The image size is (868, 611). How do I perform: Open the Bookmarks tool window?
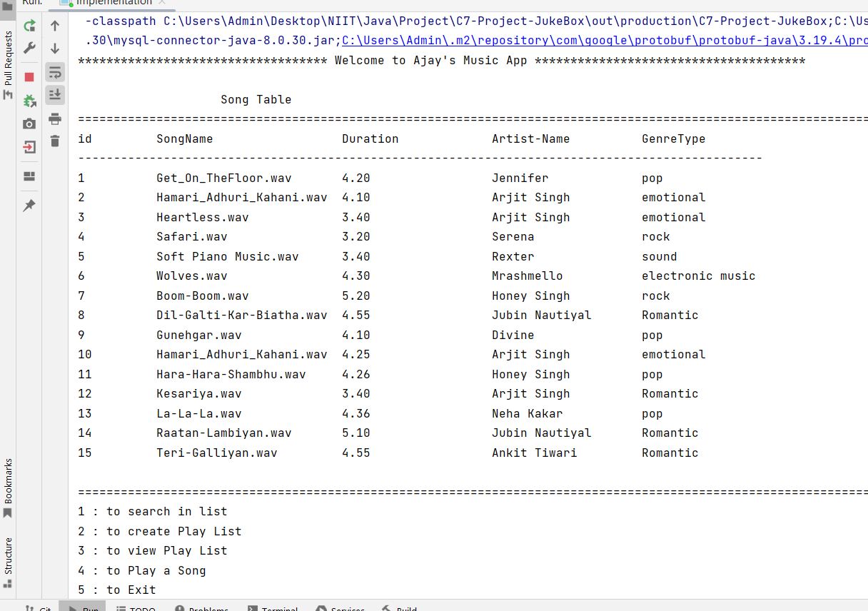tap(9, 482)
